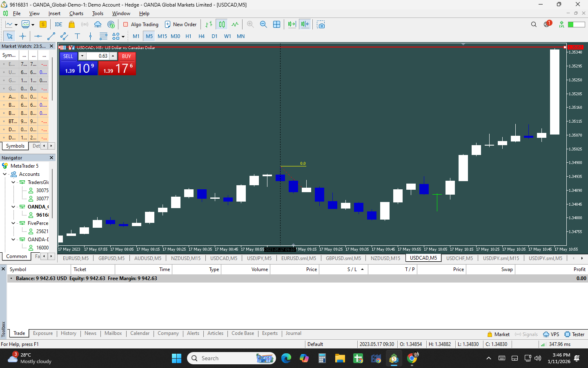Click the taskbar Search box
588x368 pixels.
(232, 359)
